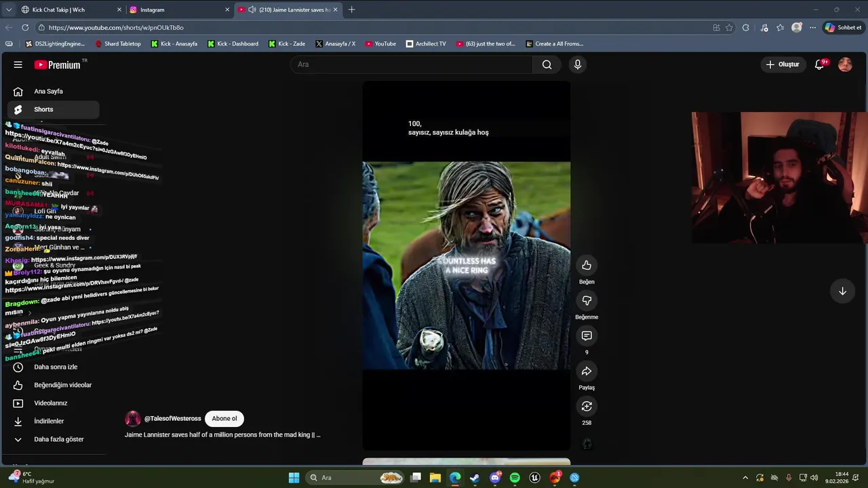Open the 'YouTube' bookmark

pyautogui.click(x=380, y=43)
